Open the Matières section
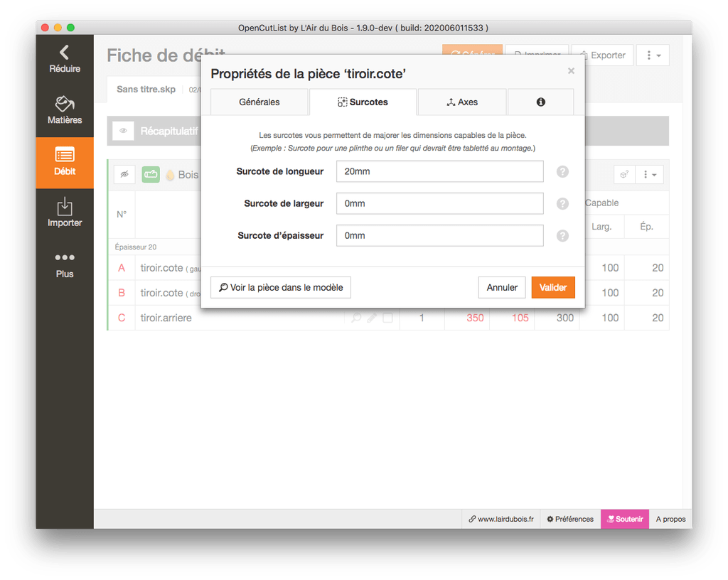 [x=65, y=111]
